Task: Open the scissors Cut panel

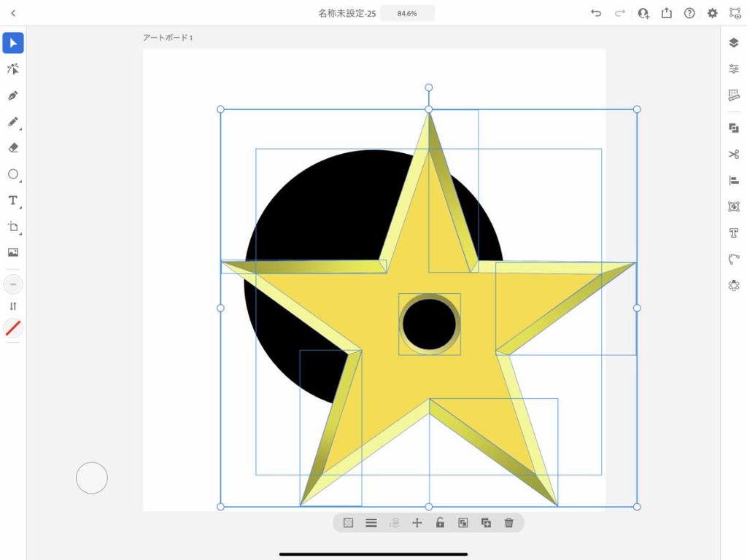Action: pyautogui.click(x=734, y=155)
